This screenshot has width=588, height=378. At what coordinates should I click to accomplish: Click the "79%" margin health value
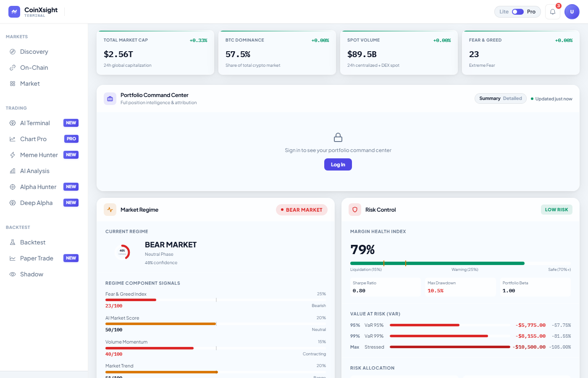tap(362, 249)
